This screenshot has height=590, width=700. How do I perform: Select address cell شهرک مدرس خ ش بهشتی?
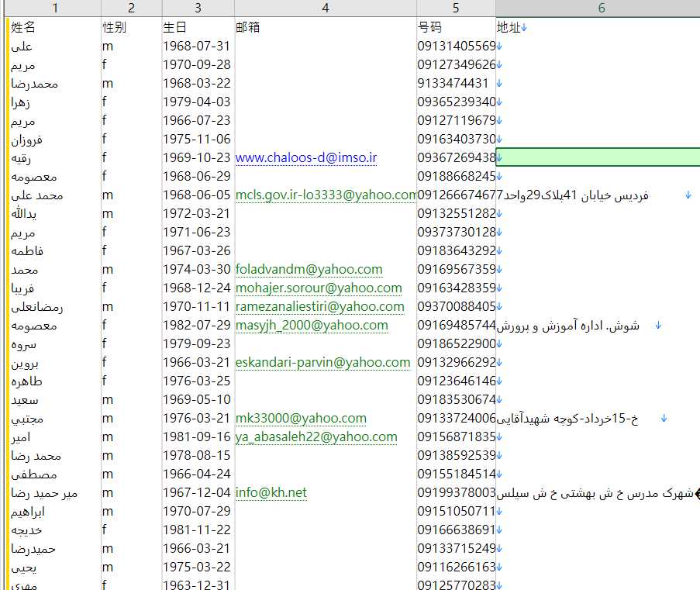pos(598,492)
